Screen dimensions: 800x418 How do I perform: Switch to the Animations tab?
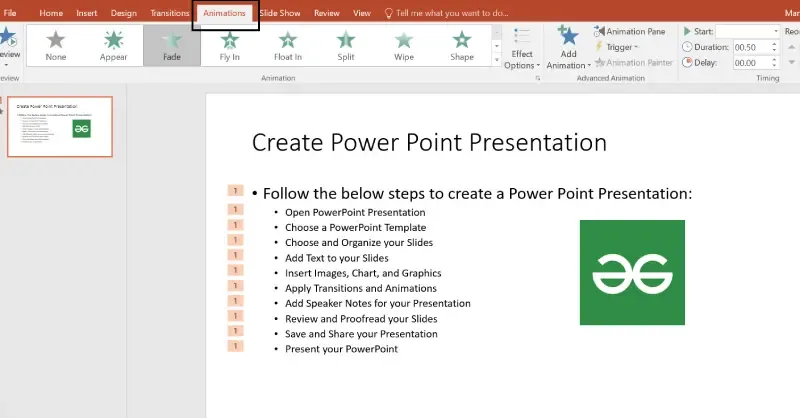[224, 13]
